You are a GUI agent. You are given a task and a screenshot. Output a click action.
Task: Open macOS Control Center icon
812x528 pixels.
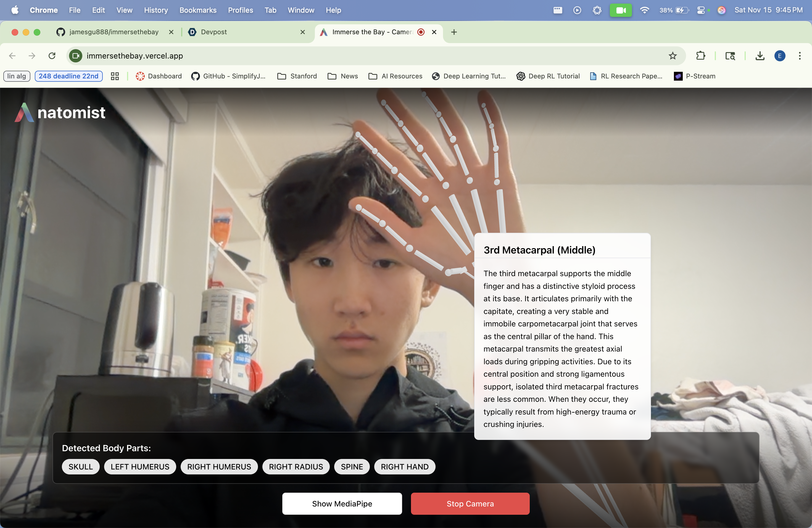[701, 10]
